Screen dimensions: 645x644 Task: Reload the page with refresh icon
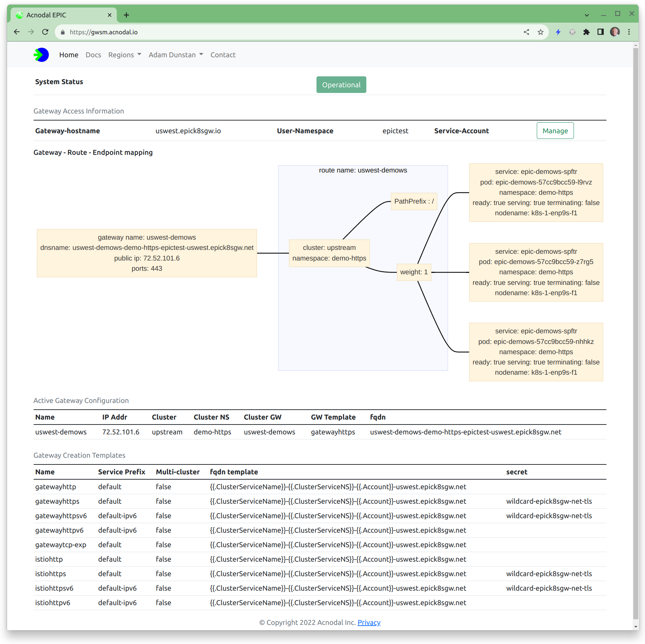(45, 32)
